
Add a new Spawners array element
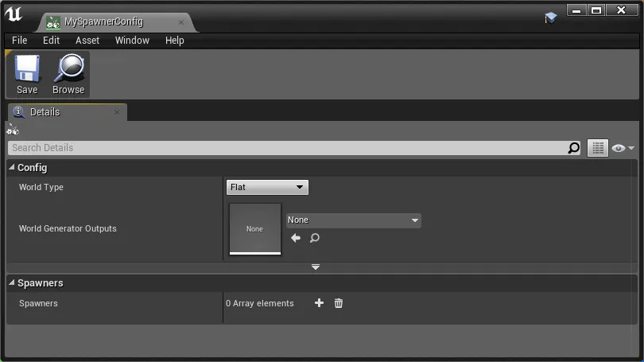pos(319,303)
